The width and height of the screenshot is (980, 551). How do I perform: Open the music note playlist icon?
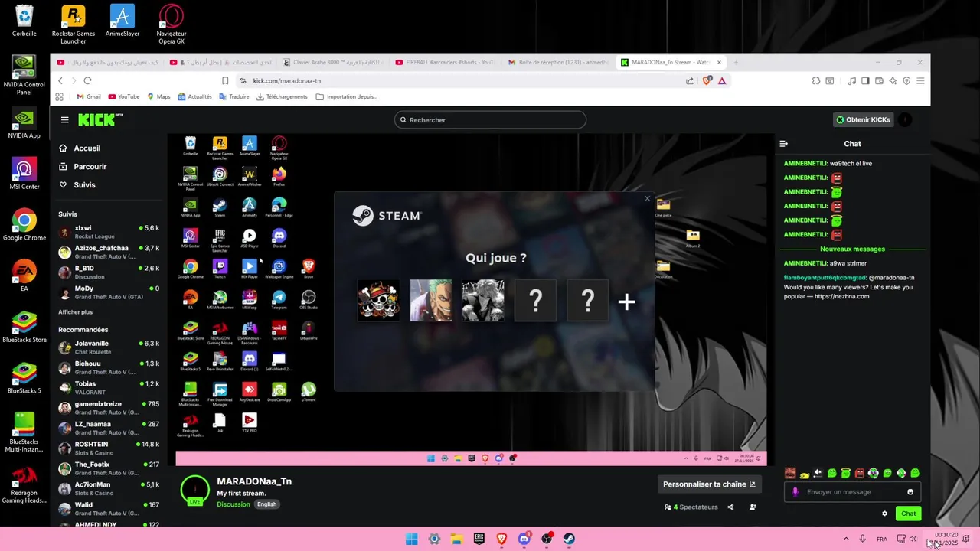point(851,80)
